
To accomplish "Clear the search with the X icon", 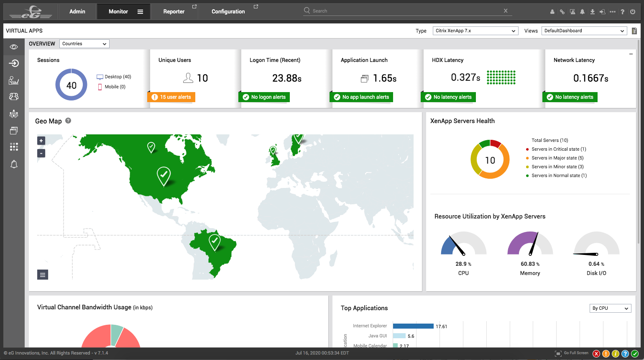I will pyautogui.click(x=506, y=11).
